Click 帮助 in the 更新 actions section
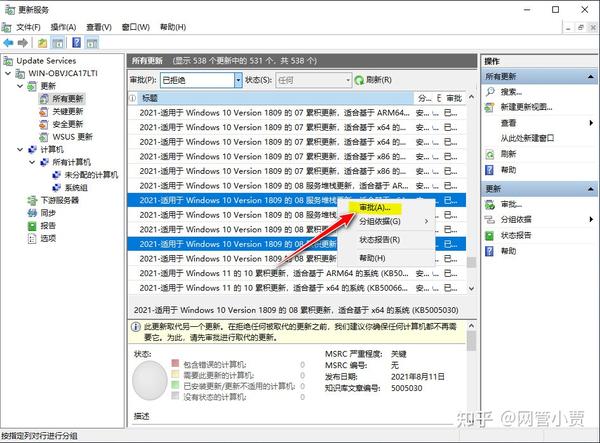This screenshot has width=600, height=443. coord(508,251)
